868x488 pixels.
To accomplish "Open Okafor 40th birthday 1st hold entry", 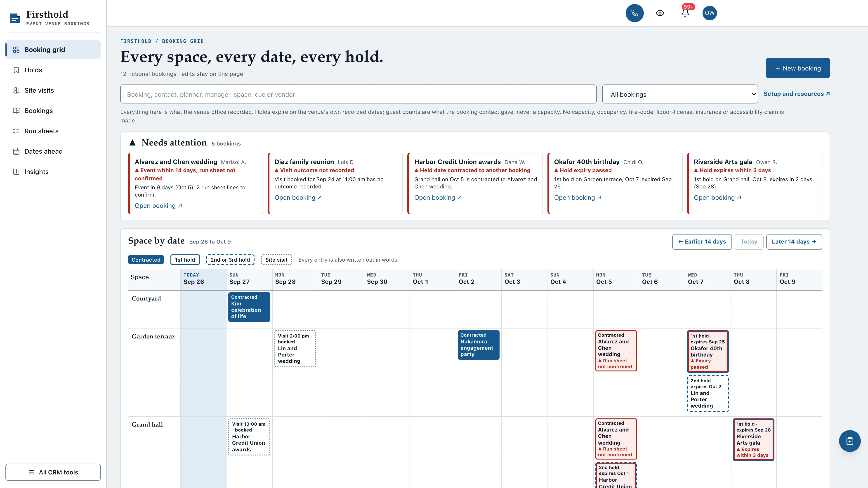I will click(708, 351).
